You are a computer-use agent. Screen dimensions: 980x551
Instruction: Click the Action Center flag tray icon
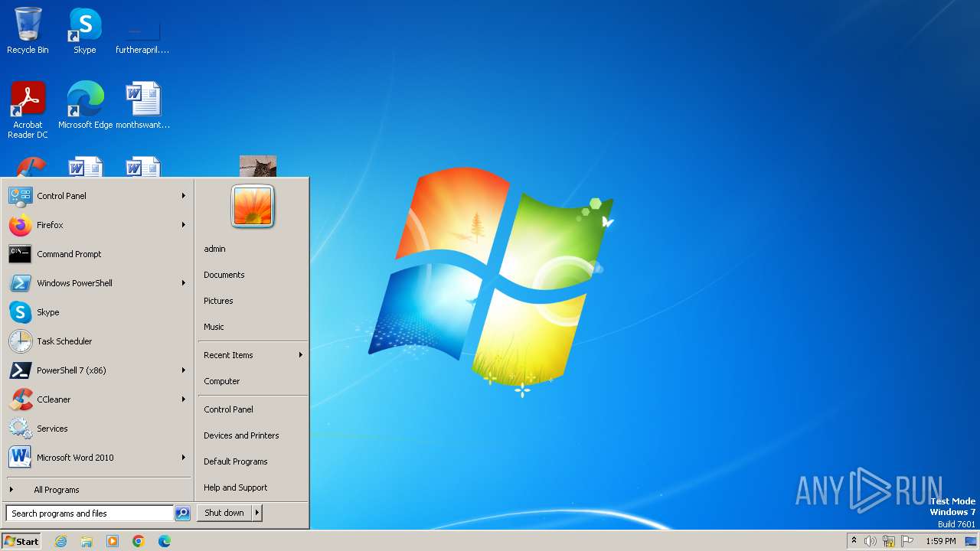[x=907, y=541]
